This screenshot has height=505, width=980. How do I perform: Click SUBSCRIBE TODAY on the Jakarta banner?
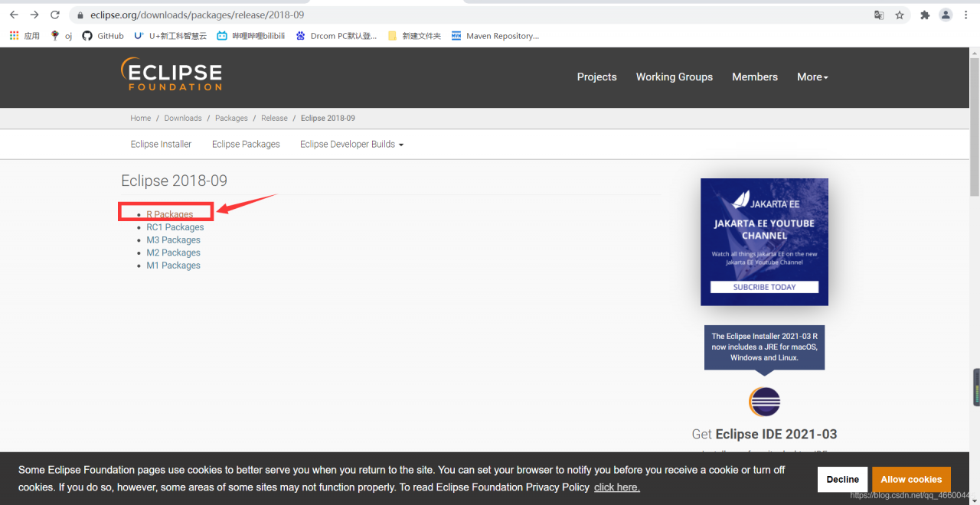[764, 287]
